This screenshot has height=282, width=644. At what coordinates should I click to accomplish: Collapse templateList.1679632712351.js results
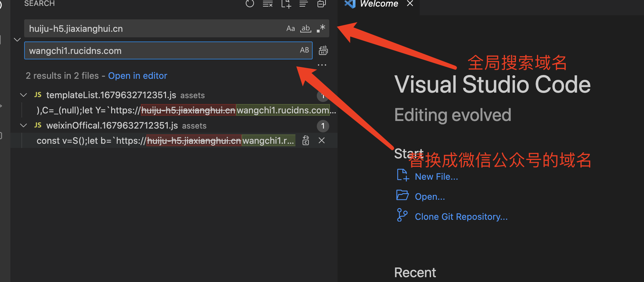coord(23,95)
